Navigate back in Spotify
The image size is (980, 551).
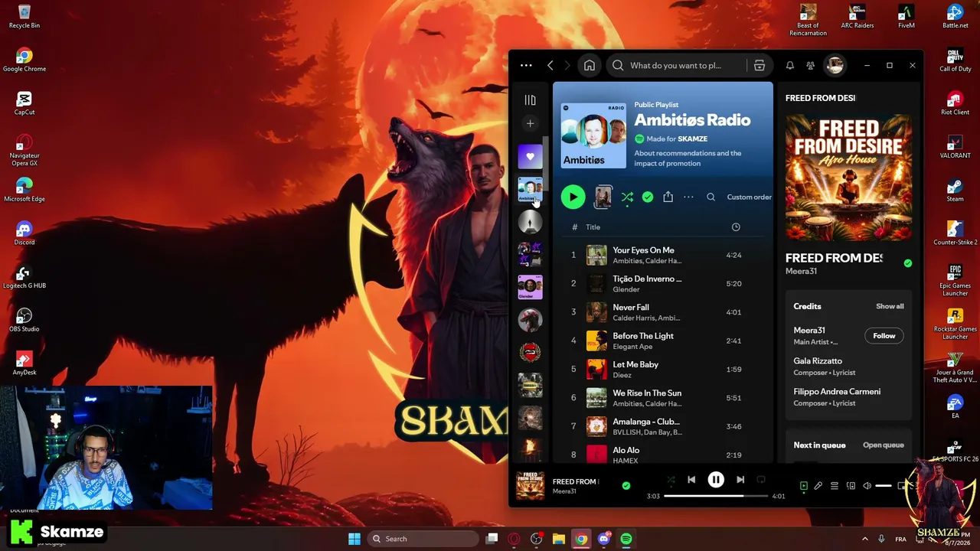pyautogui.click(x=550, y=66)
